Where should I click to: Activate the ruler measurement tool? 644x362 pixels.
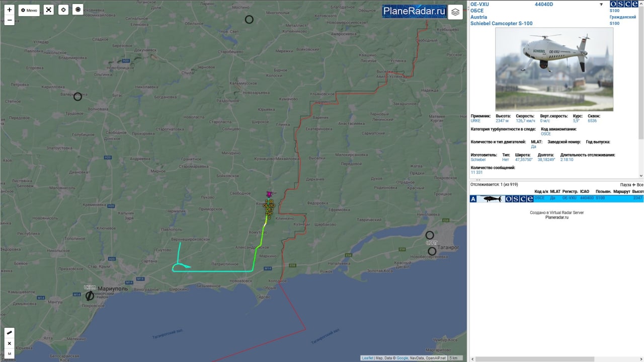point(9,333)
